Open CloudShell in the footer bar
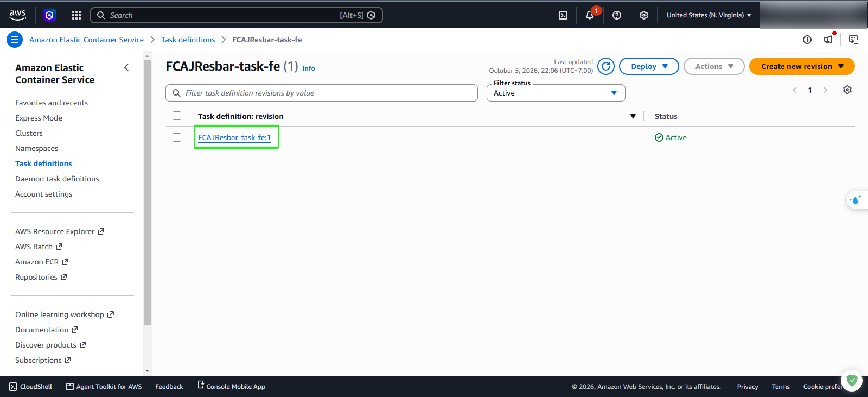The width and height of the screenshot is (868, 397). point(30,387)
